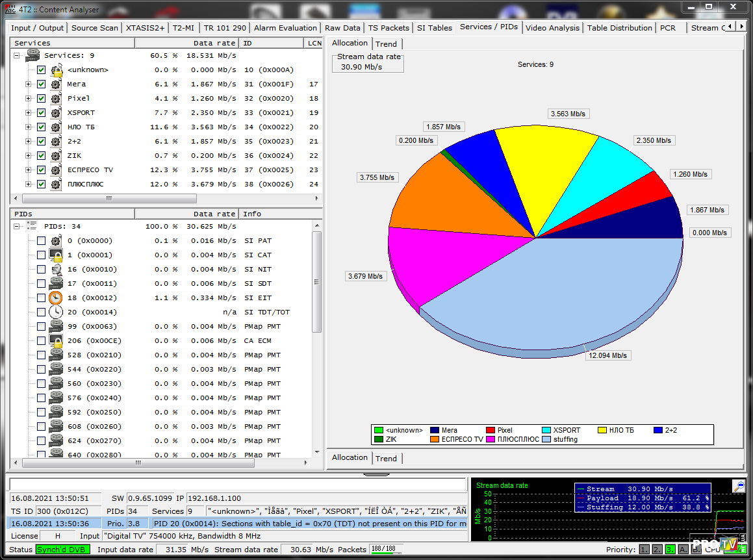Viewport: 753px width, 560px height.
Task: Collapse the PIDs root tree node
Action: 16,227
